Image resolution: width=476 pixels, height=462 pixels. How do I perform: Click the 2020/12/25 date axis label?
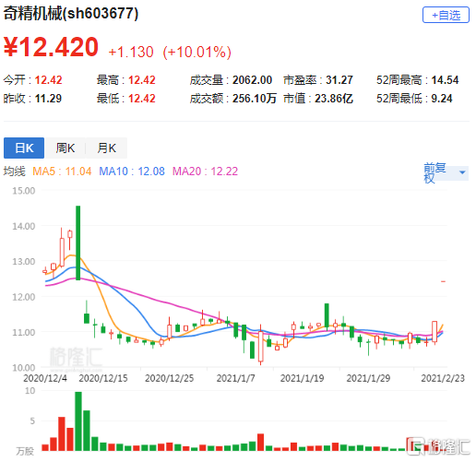coord(170,378)
